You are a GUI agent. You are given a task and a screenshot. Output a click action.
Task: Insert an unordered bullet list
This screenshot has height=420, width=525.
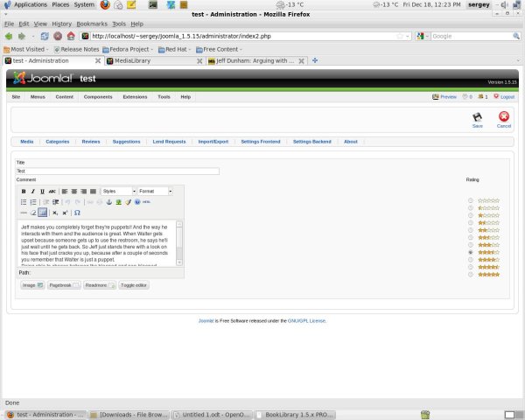24,202
